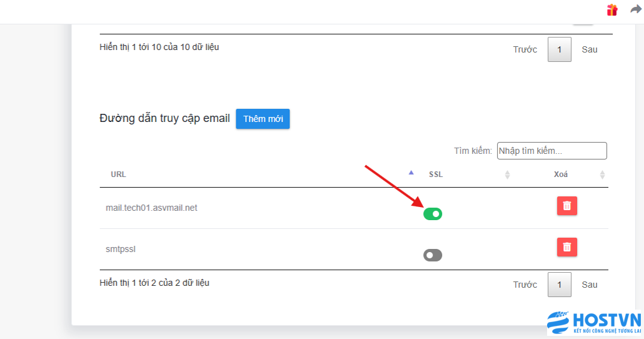Go to "Trước" page in email URL table
Screen dimensions: 644x339
pos(525,285)
